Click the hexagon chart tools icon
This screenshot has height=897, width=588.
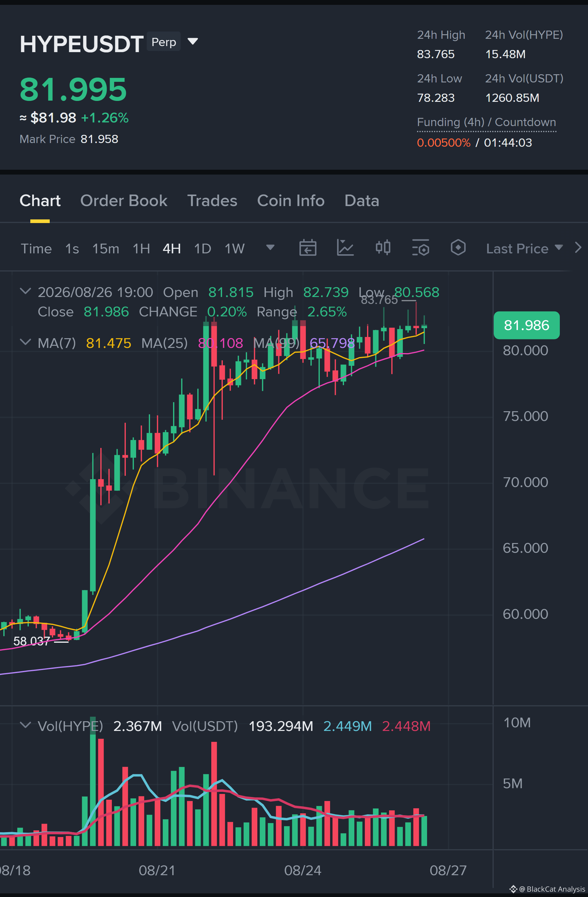click(458, 248)
